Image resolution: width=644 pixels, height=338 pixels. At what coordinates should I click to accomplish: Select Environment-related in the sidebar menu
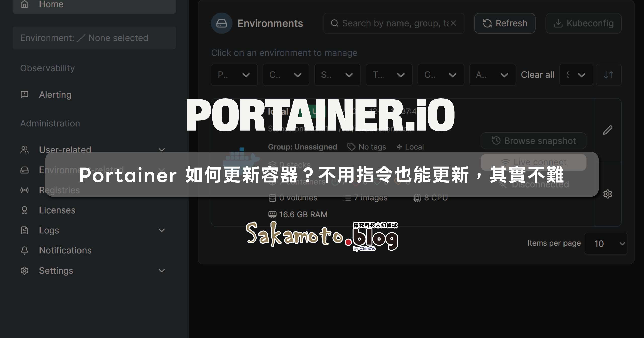(75, 170)
